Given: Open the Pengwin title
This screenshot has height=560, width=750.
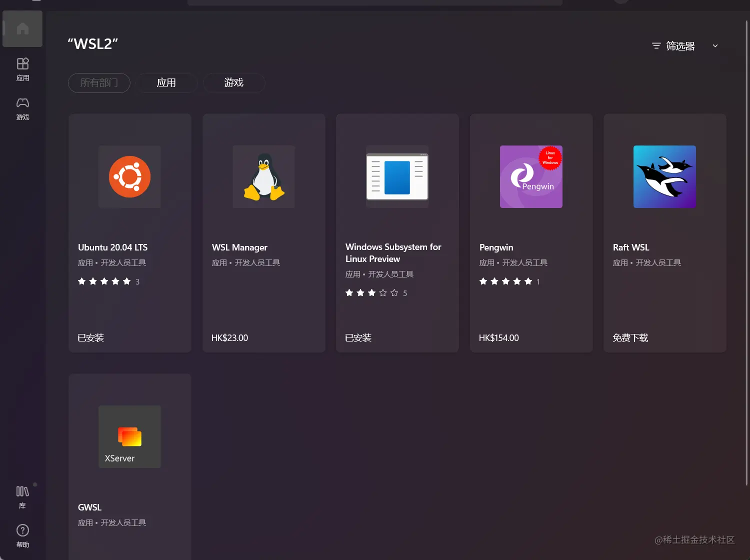Looking at the screenshot, I should [x=496, y=247].
